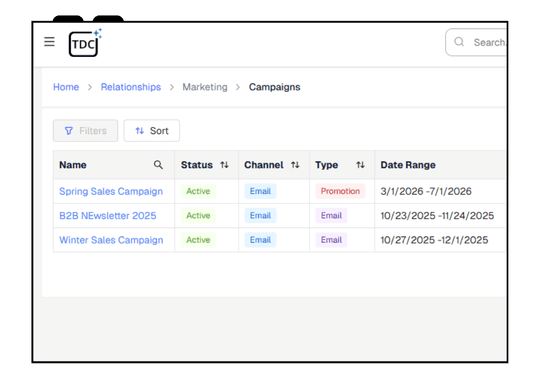540x384 pixels.
Task: Click the Email channel badge for Winter Sales Campaign
Action: click(x=260, y=240)
